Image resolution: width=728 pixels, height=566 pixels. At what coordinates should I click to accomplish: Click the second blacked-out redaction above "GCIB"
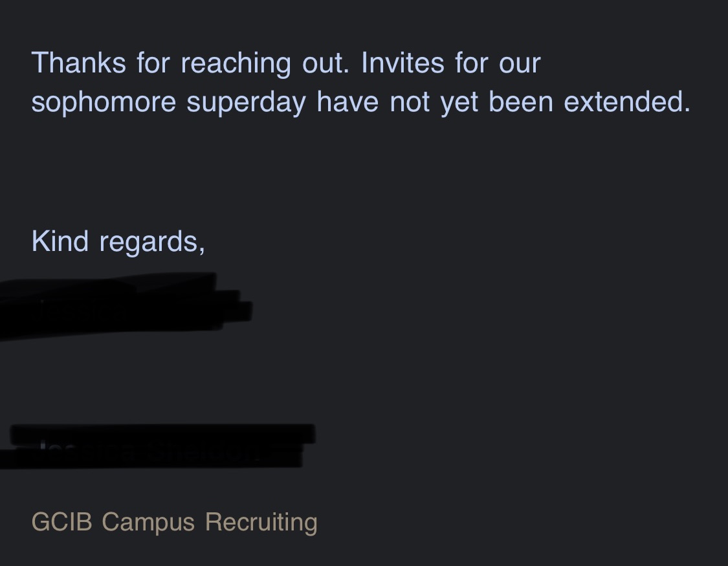[x=155, y=445]
